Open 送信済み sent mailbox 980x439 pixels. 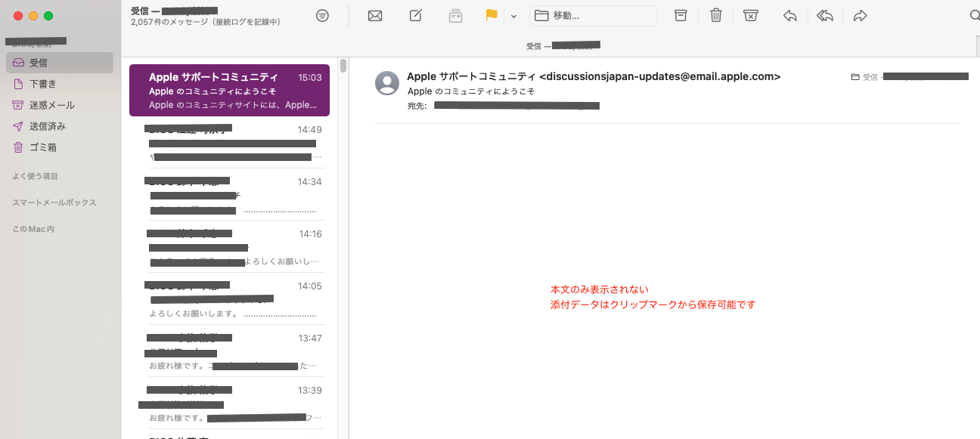click(60, 126)
